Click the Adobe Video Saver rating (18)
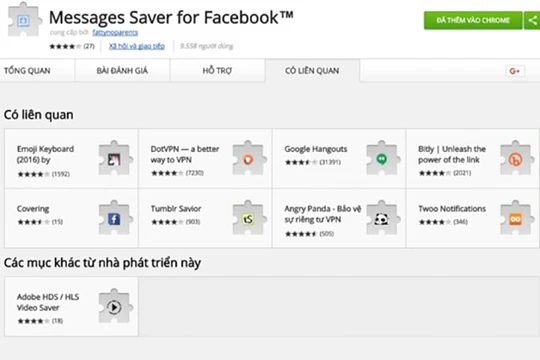The height and width of the screenshot is (360, 540). [40, 321]
